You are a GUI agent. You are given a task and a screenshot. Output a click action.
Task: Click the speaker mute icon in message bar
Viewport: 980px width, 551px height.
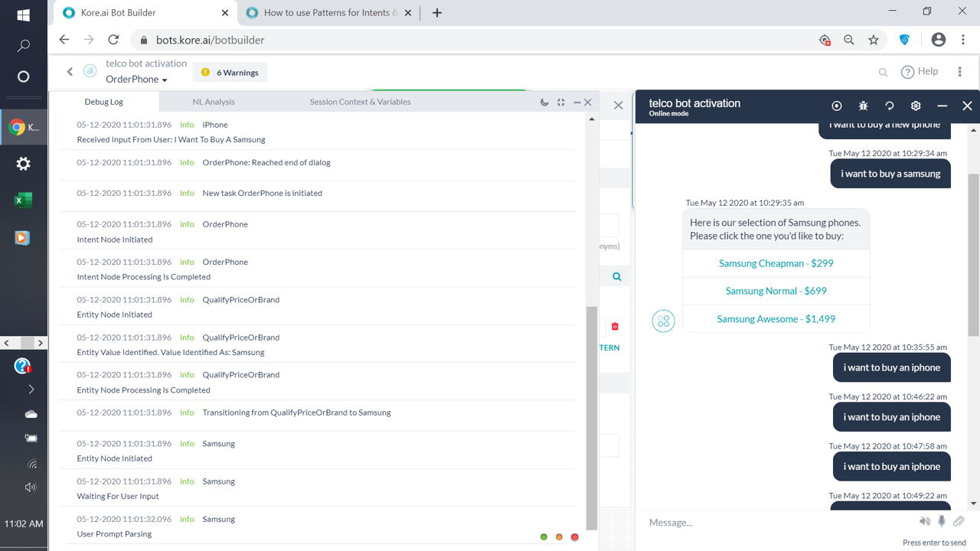(x=925, y=521)
